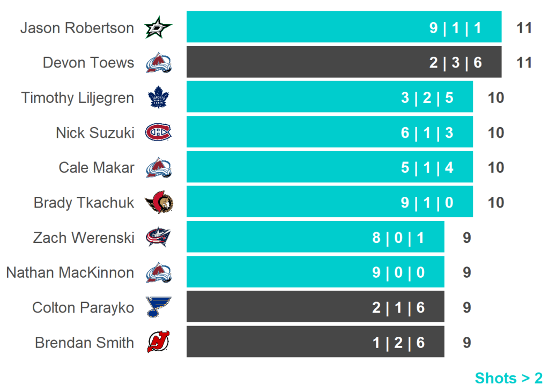Viewport: 549px width, 392px height.
Task: Select the Colton Parayko name label
Action: tap(83, 307)
